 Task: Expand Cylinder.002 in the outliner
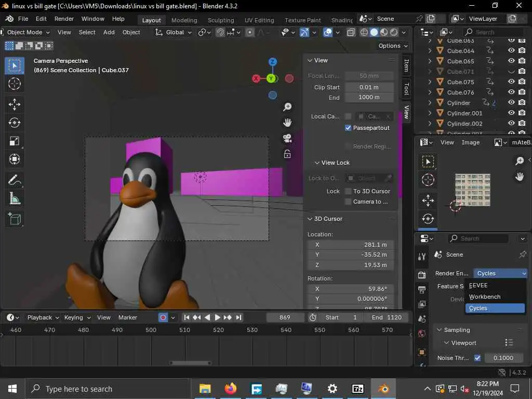[430, 124]
